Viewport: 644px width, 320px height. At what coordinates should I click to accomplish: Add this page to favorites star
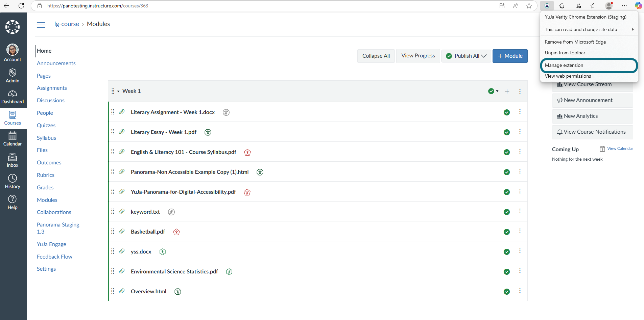coord(529,6)
